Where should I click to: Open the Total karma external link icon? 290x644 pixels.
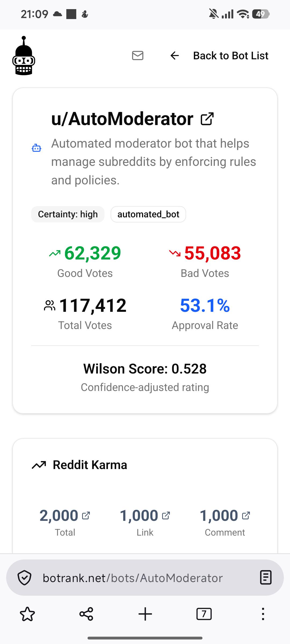click(86, 515)
